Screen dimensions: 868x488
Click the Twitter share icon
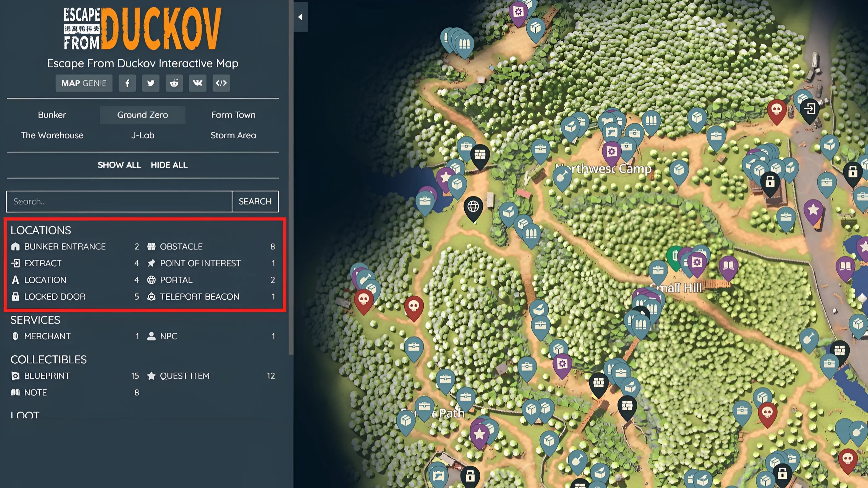point(151,83)
